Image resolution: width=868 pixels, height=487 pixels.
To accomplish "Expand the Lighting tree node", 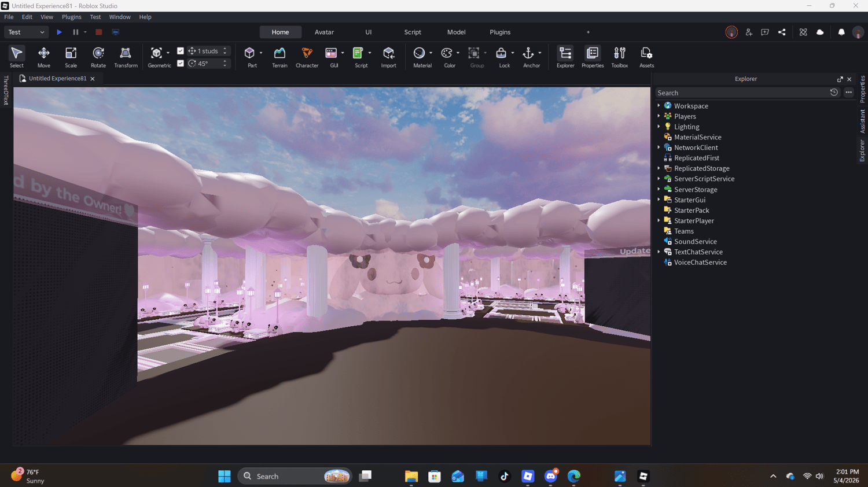I will [659, 127].
